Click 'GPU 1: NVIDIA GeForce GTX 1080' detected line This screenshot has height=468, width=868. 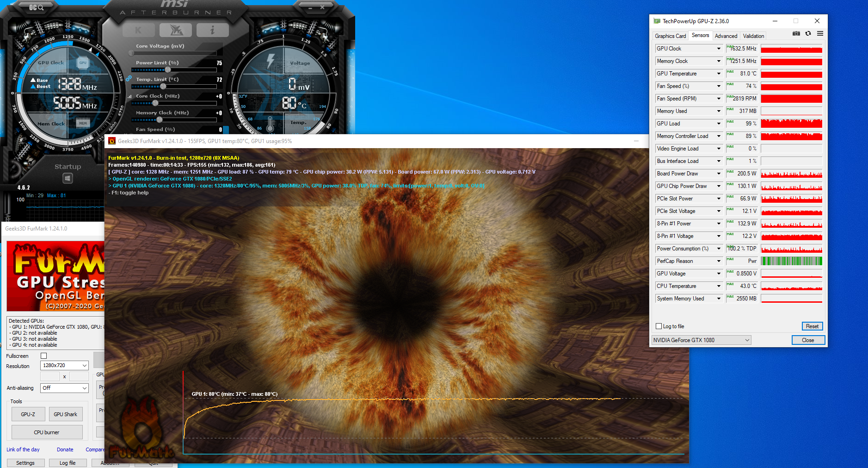pos(56,327)
